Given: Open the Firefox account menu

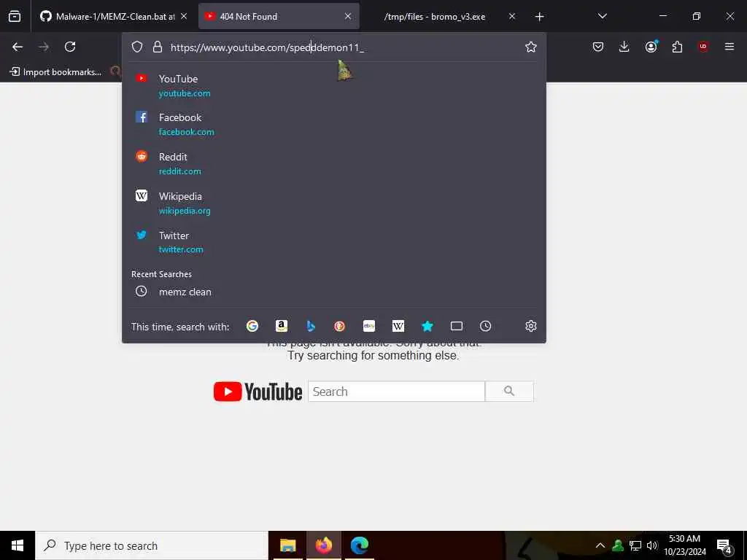Looking at the screenshot, I should 651,47.
